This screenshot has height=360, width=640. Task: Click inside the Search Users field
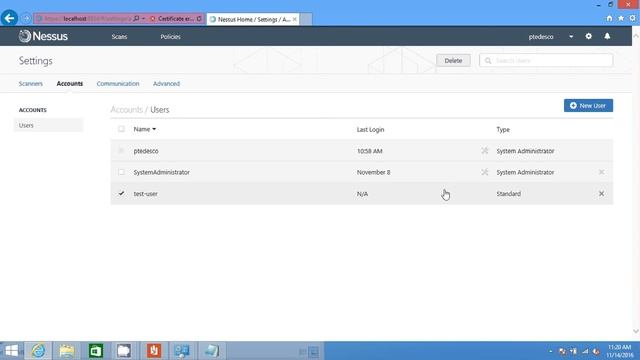pos(546,60)
